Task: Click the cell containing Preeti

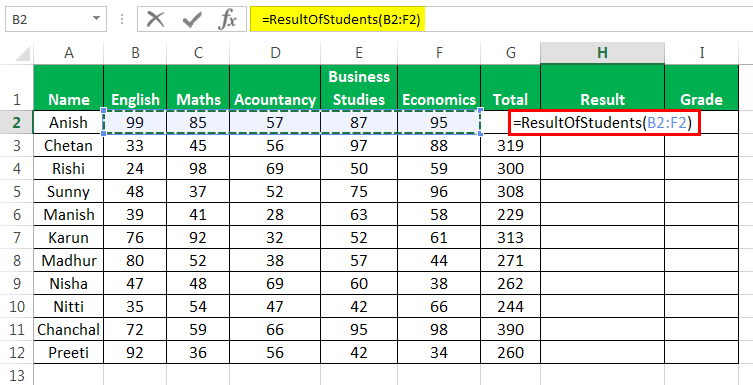Action: [69, 353]
